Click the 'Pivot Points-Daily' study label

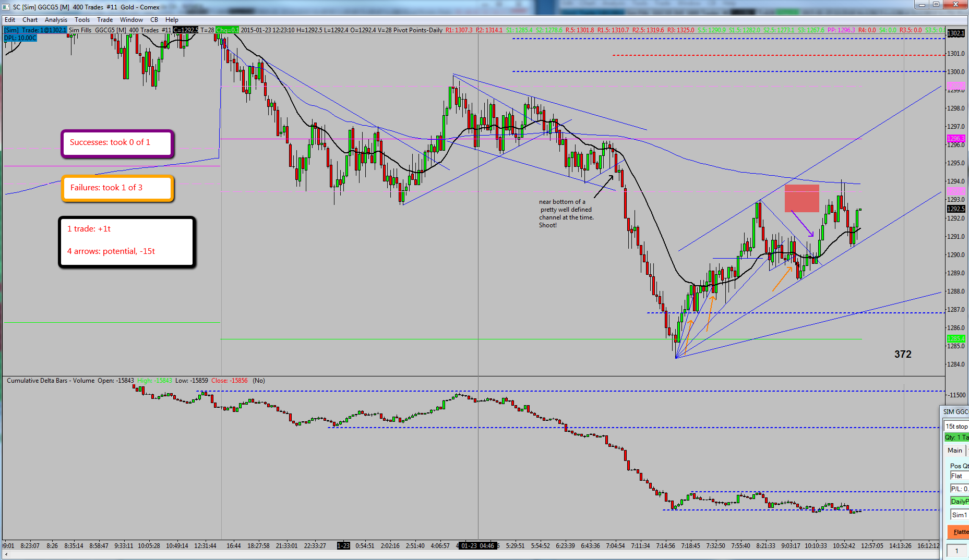tap(417, 30)
